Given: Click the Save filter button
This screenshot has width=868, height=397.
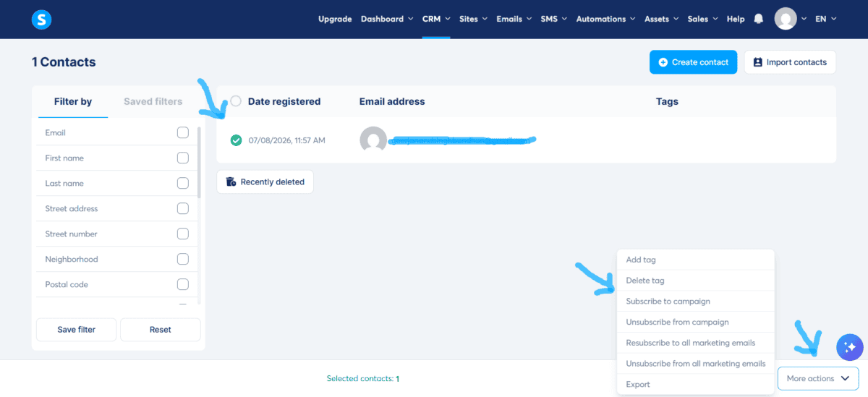Looking at the screenshot, I should (76, 329).
